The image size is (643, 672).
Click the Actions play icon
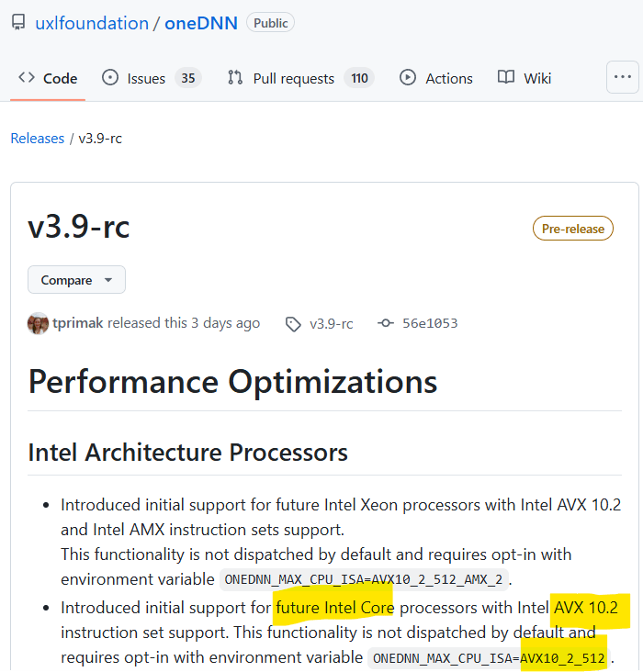coord(408,77)
